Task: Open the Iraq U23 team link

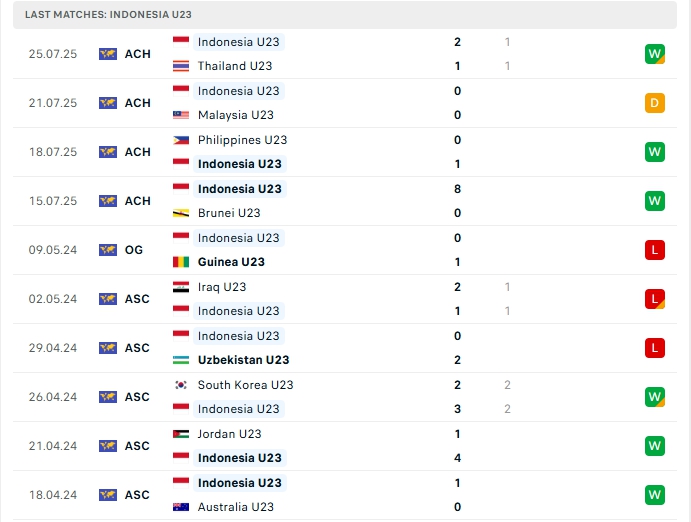Action: (x=222, y=287)
